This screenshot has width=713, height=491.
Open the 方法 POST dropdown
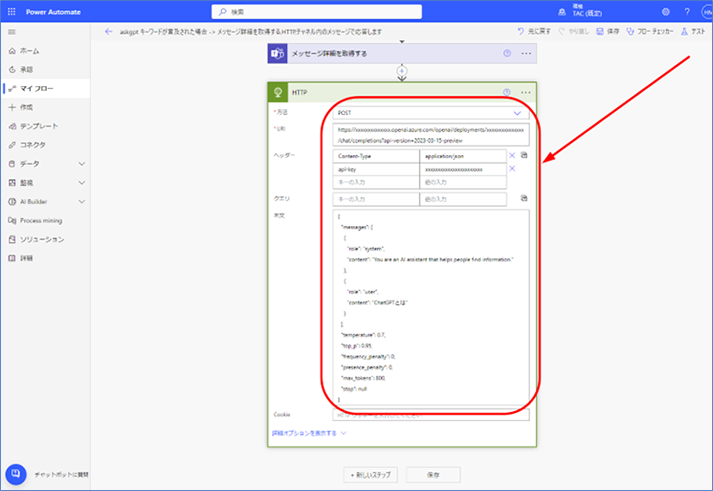click(431, 113)
